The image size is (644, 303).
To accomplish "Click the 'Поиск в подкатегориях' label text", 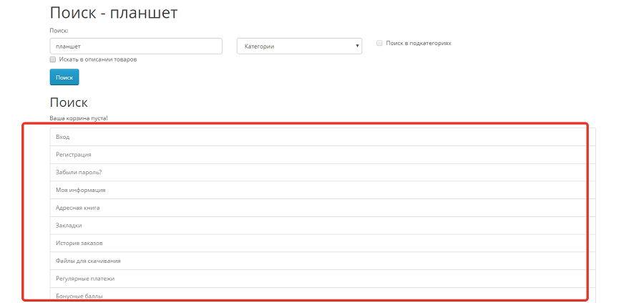I will [419, 43].
